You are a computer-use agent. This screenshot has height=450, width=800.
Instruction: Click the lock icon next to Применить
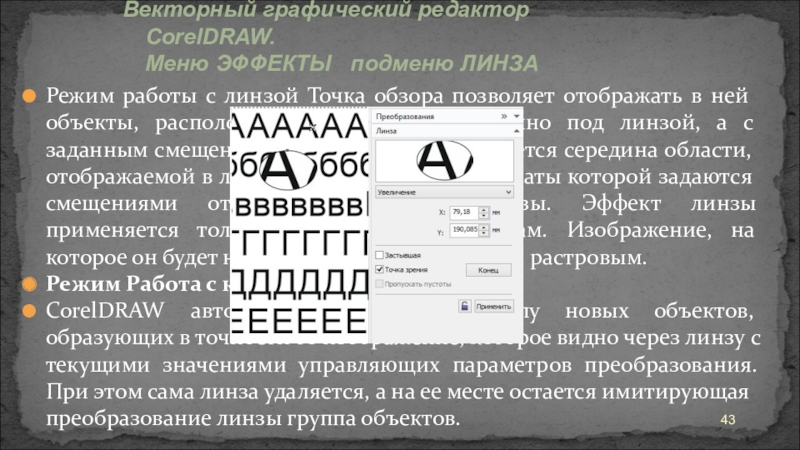(464, 306)
